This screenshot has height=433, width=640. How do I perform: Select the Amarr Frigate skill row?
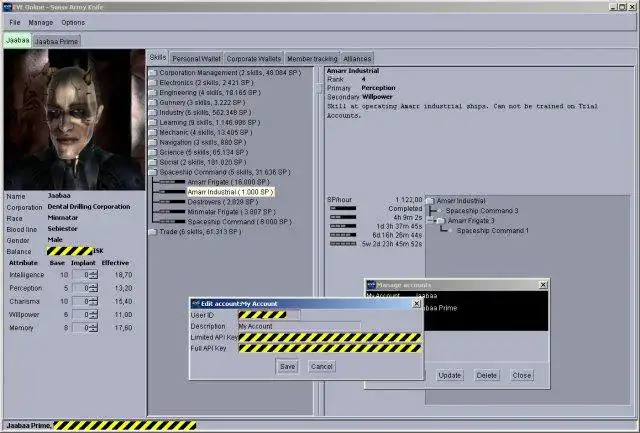pyautogui.click(x=228, y=182)
